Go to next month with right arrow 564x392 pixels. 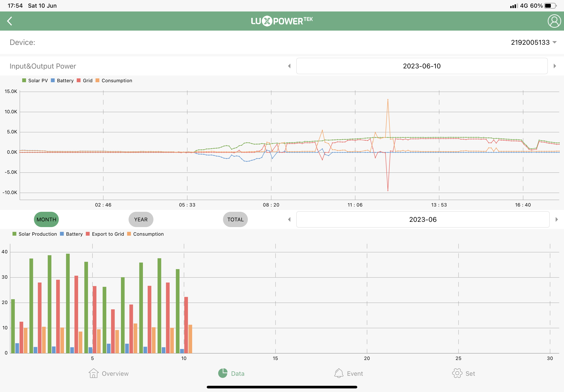click(556, 219)
